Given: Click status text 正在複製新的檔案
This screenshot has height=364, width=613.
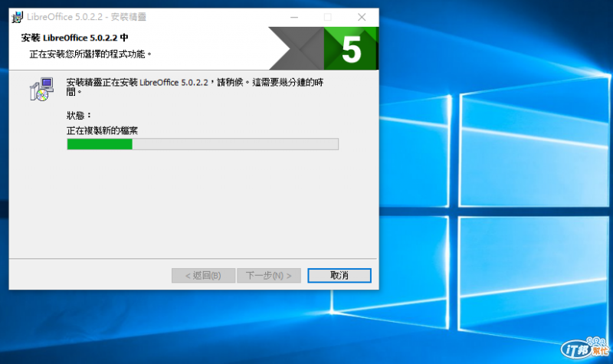Looking at the screenshot, I should click(x=102, y=130).
